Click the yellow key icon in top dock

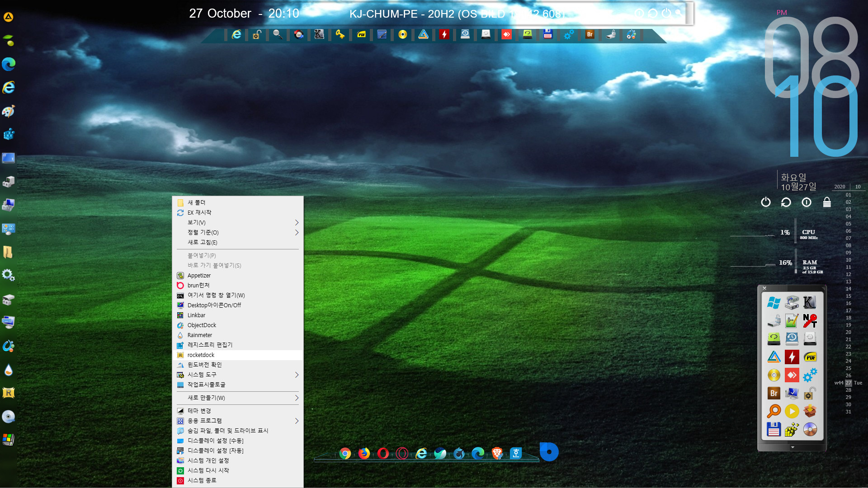coord(340,34)
